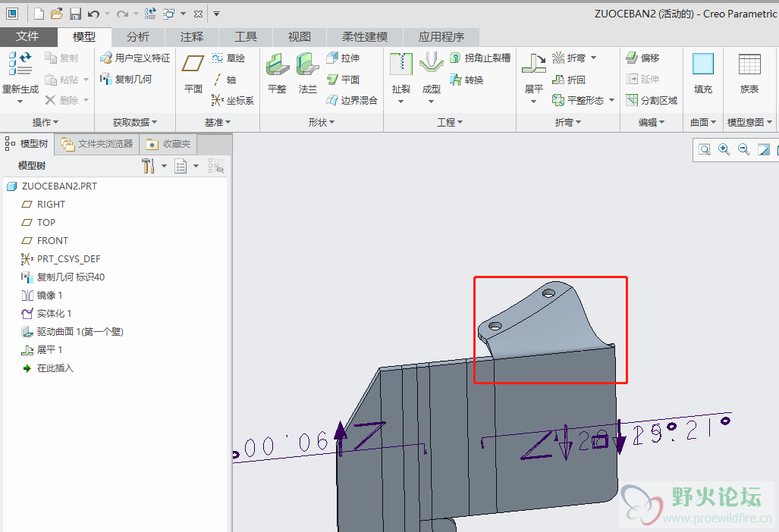
Task: Click the 重新生成 (Regenerate) tool
Action: (20, 77)
